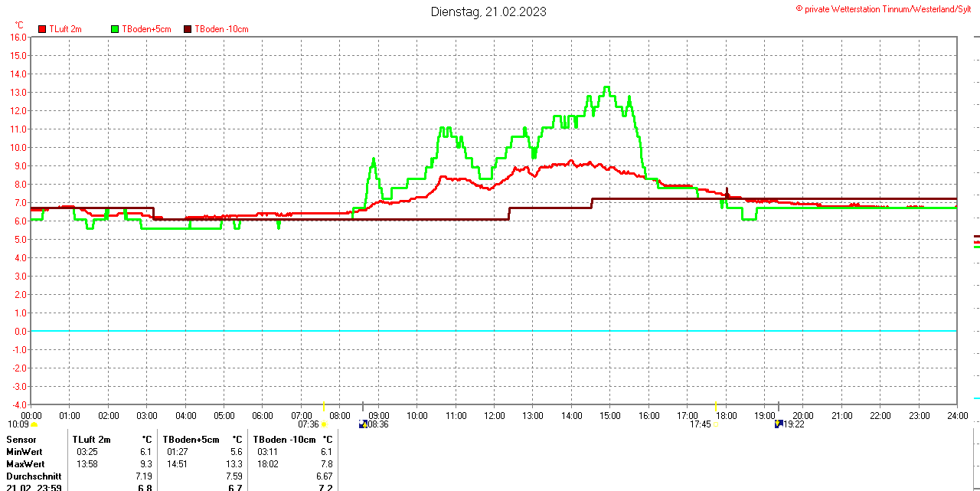Image resolution: width=980 pixels, height=491 pixels.
Task: Click the yellow sunrise tick on time axis
Action: pyautogui.click(x=324, y=406)
